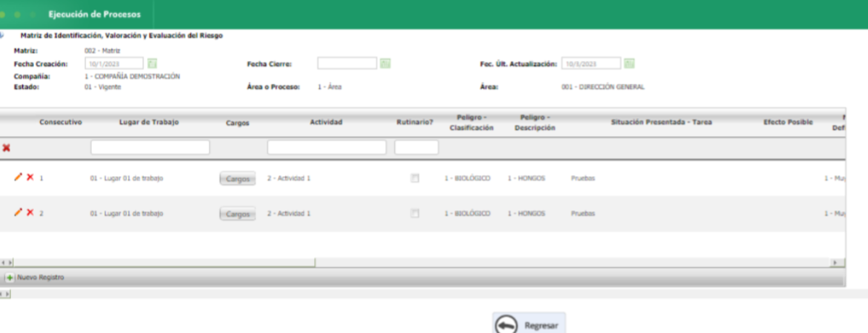Screen dimensions: 868x333
Task: Click the grid horizontal scrollbar thumb
Action: click(x=165, y=263)
